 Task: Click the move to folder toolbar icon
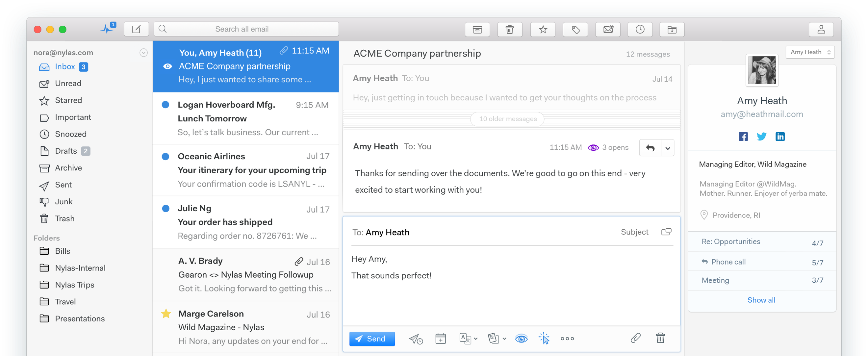pyautogui.click(x=672, y=30)
